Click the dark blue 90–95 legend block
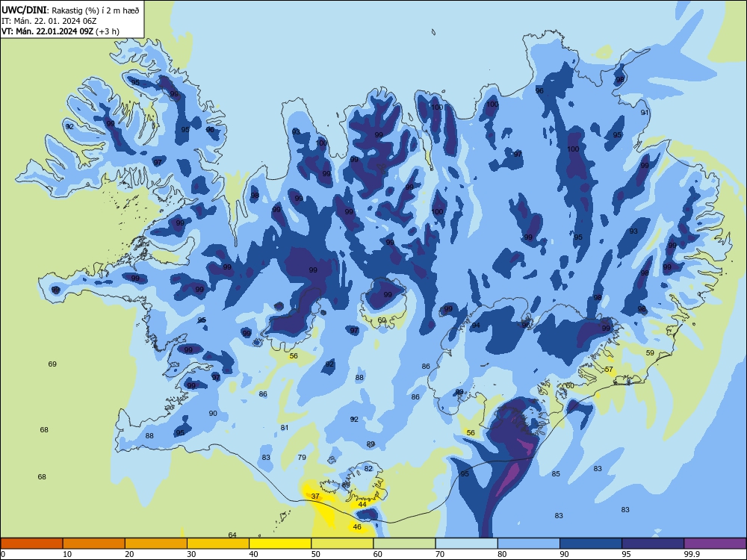 (591, 544)
